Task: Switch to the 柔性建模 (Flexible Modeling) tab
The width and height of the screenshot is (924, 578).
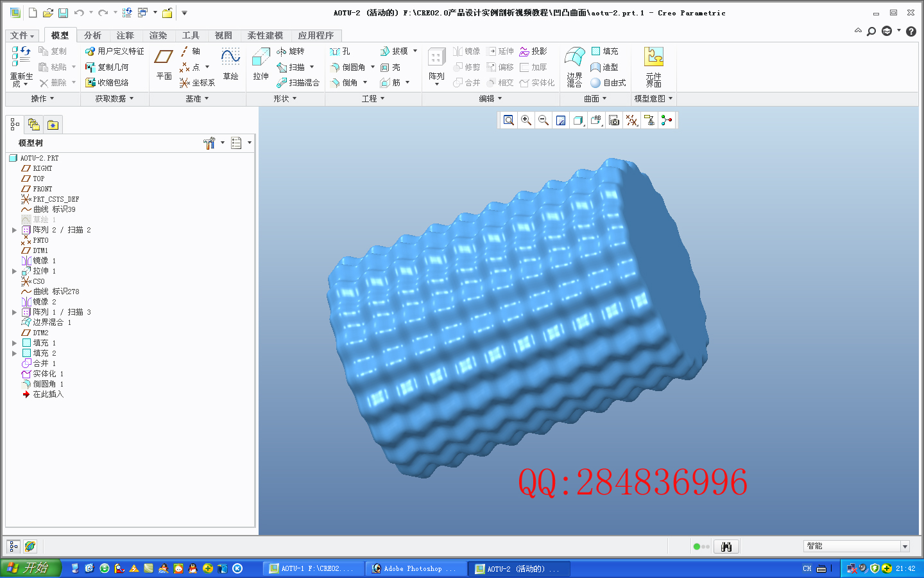Action: tap(265, 36)
